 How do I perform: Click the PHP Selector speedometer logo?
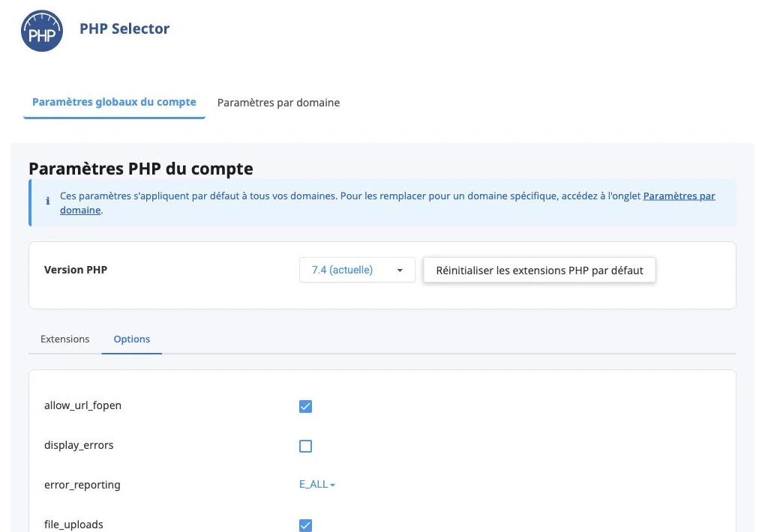[x=42, y=31]
